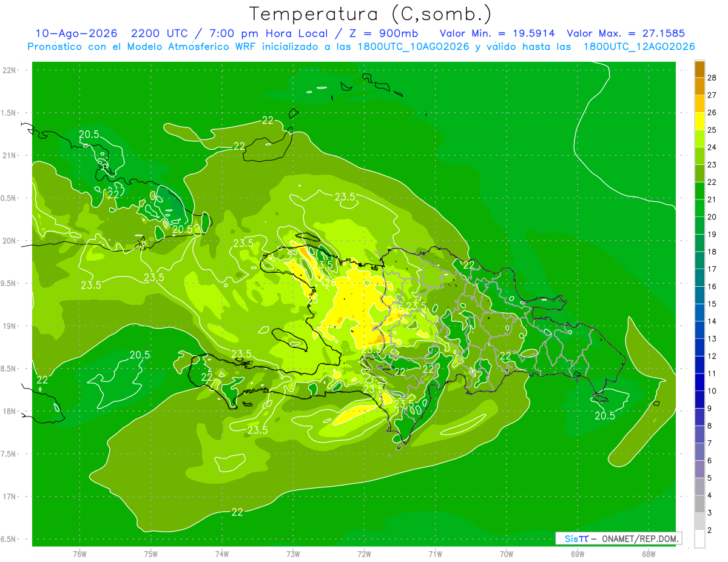Click the colorbar scale label '10'

tap(712, 391)
